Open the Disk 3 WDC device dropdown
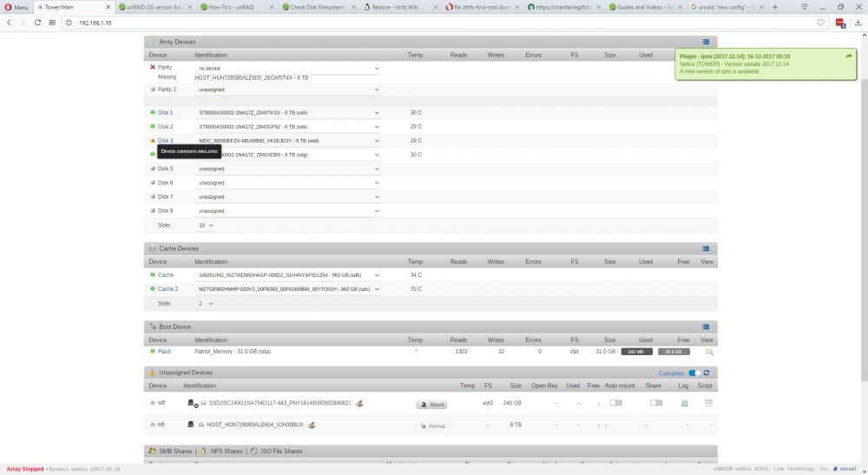The image size is (868, 475). point(288,141)
